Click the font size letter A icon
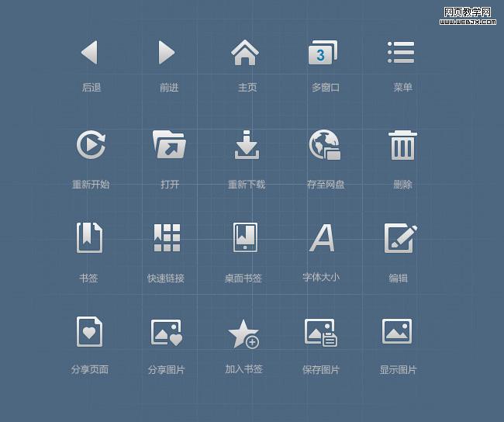The image size is (504, 422). click(x=322, y=237)
